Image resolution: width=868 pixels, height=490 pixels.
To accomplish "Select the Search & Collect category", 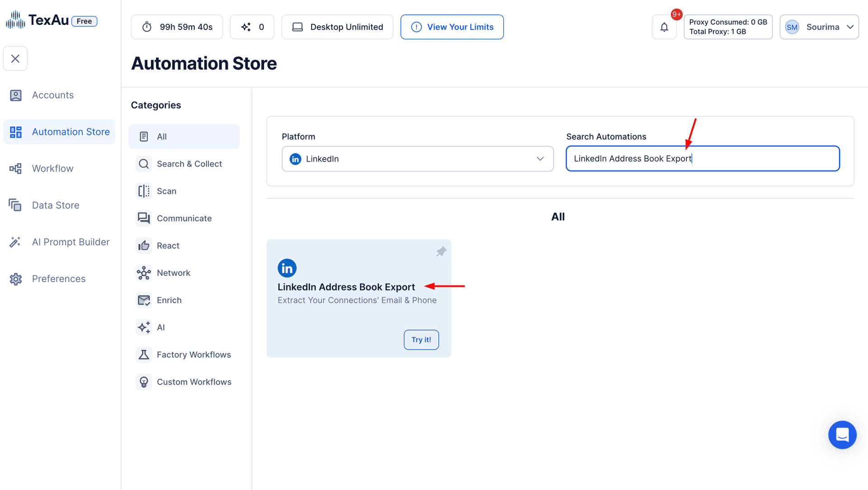I will (184, 163).
